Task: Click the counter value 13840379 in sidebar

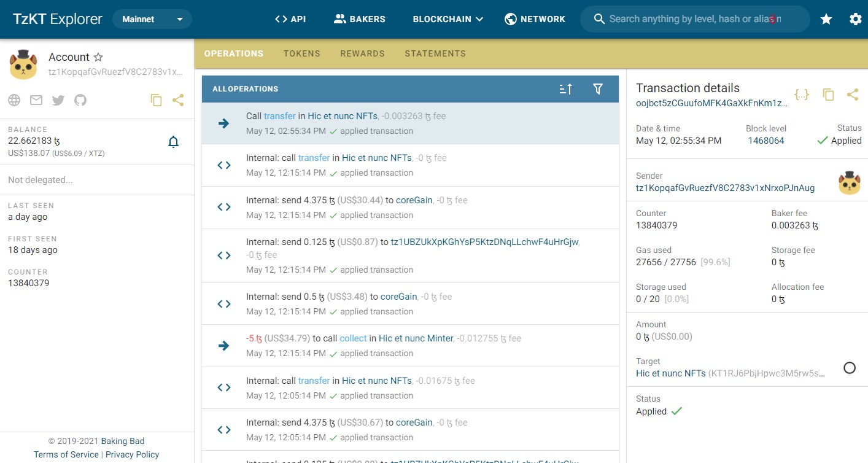Action: 28,283
